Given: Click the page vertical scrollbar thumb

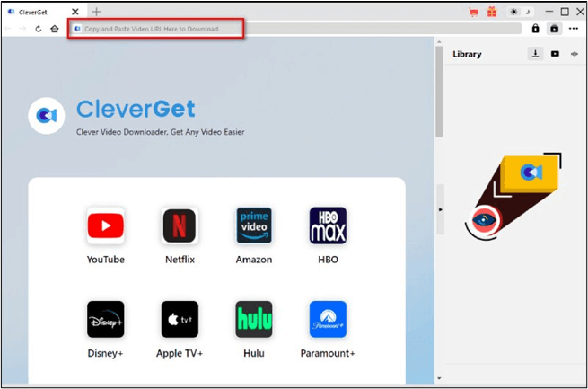Looking at the screenshot, I should tap(439, 92).
